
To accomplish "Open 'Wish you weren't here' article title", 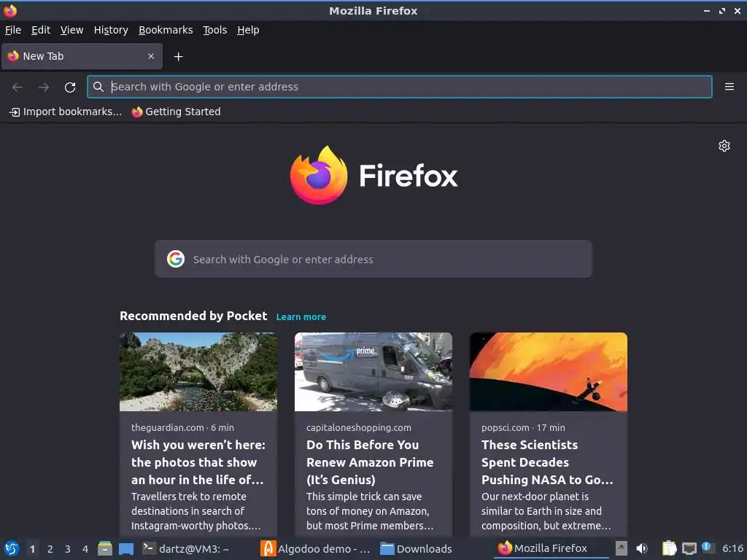I will (x=198, y=462).
